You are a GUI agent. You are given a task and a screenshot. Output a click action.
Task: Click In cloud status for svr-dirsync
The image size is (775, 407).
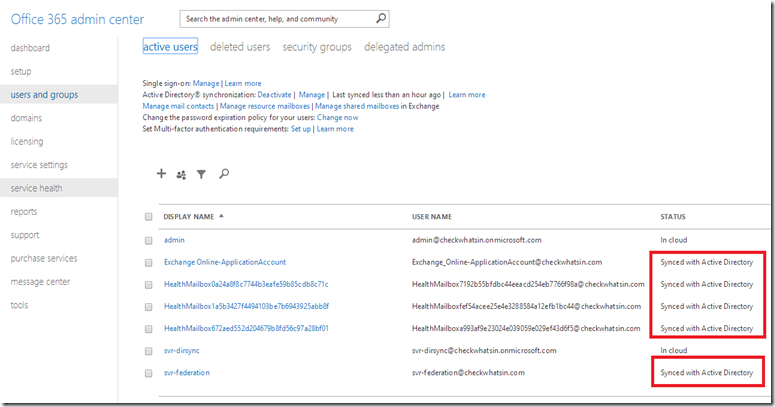pyautogui.click(x=674, y=350)
